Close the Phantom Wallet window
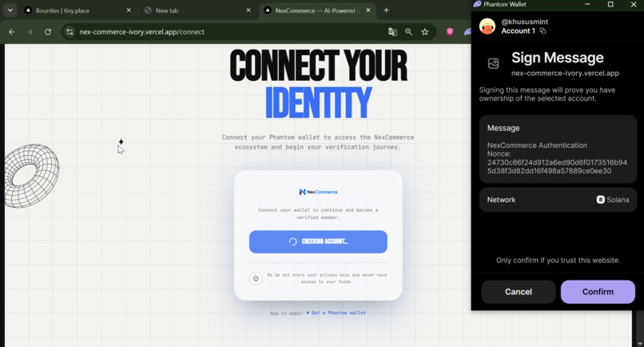The image size is (644, 347). click(x=634, y=4)
